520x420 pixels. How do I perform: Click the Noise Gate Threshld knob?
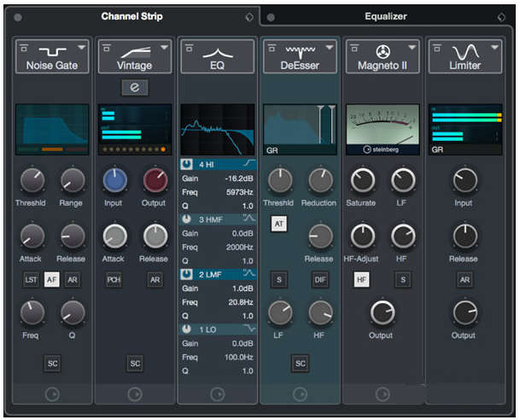(32, 180)
